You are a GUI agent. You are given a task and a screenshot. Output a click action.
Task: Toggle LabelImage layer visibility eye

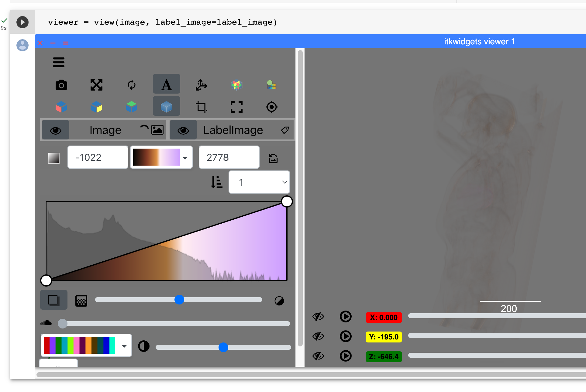183,130
